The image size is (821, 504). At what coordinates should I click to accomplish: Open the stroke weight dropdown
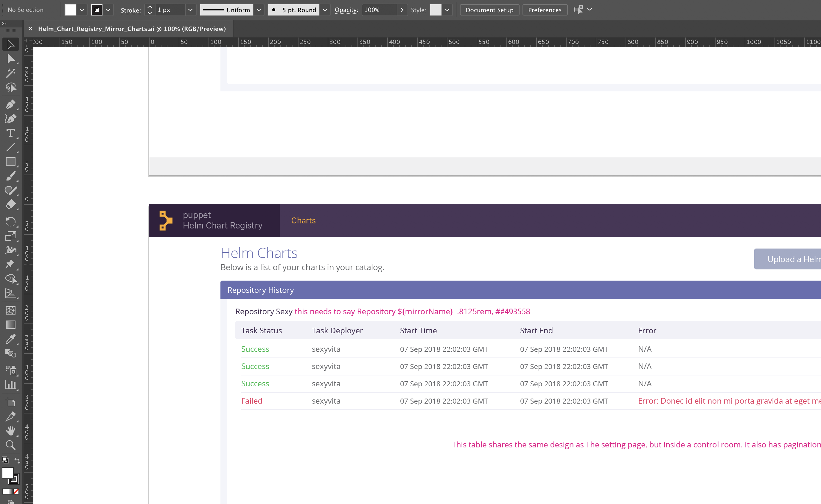point(190,10)
